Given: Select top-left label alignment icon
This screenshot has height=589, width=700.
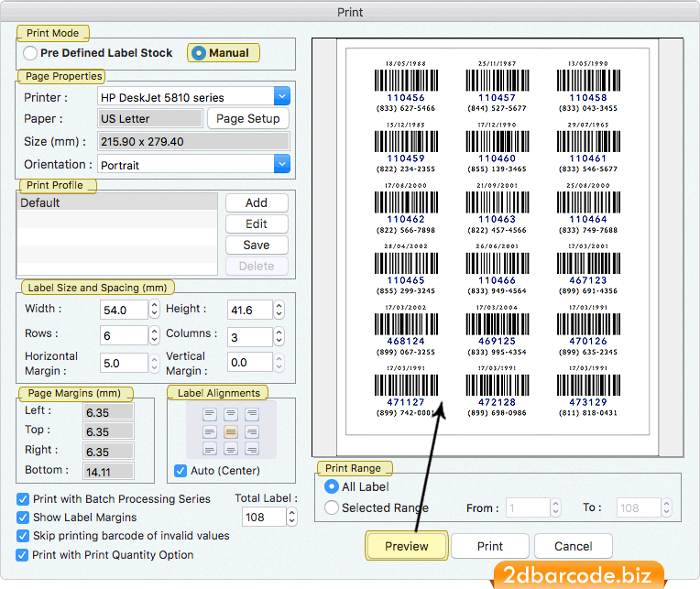Looking at the screenshot, I should coord(210,414).
